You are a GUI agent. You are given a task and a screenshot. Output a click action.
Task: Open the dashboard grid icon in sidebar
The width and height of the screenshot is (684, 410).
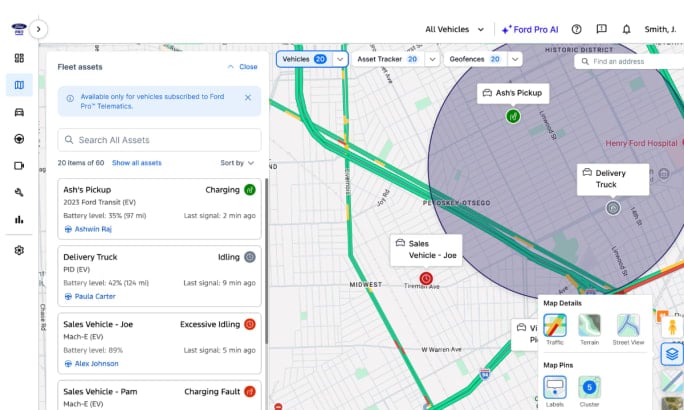click(19, 58)
